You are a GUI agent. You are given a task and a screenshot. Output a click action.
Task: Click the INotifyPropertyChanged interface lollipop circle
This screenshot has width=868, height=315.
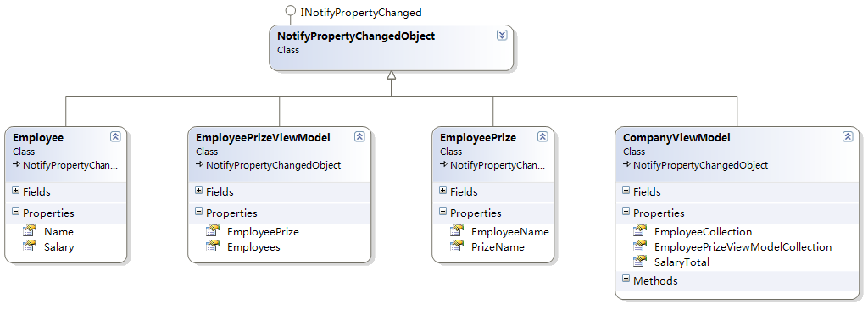pyautogui.click(x=290, y=10)
